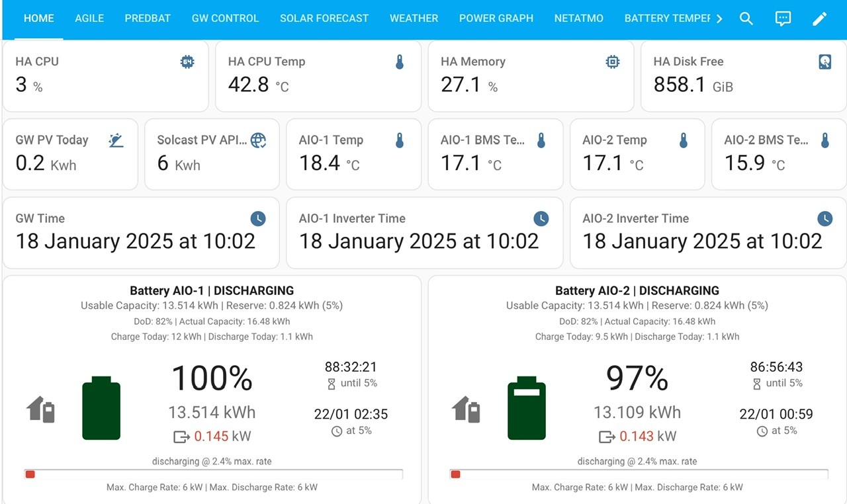Switch to the AGILE tab
Image resolution: width=847 pixels, height=504 pixels.
pyautogui.click(x=89, y=19)
